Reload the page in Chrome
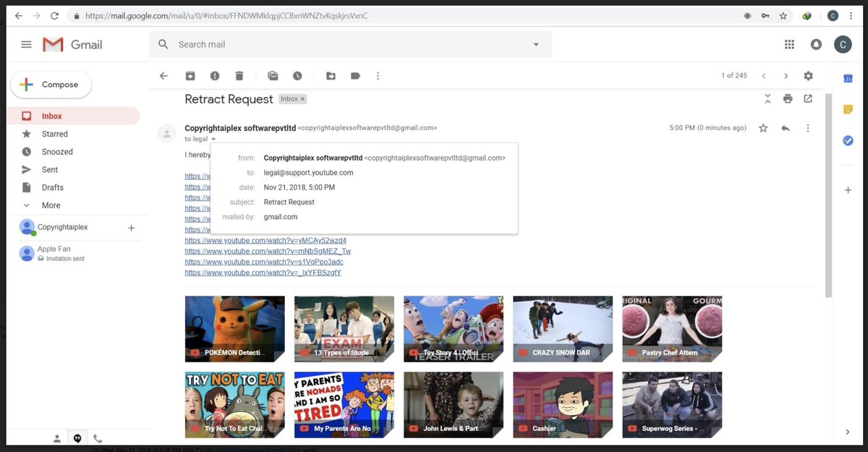Viewport: 868px width, 452px height. [55, 15]
